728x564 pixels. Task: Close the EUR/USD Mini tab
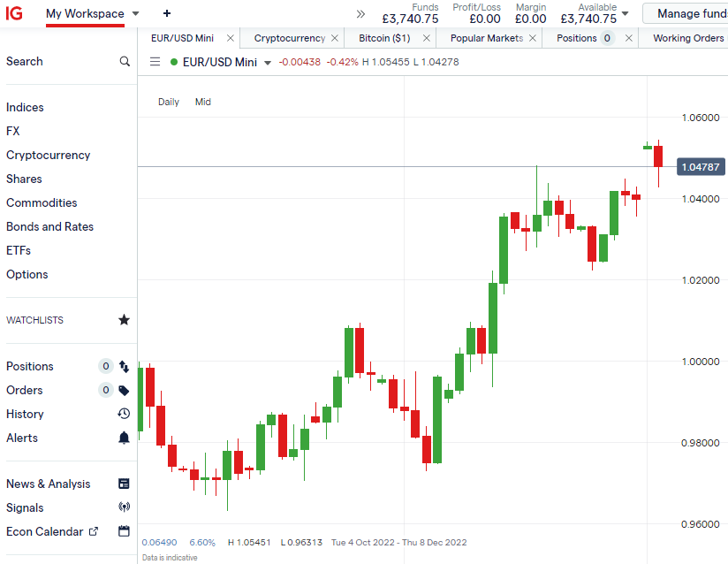(x=231, y=38)
